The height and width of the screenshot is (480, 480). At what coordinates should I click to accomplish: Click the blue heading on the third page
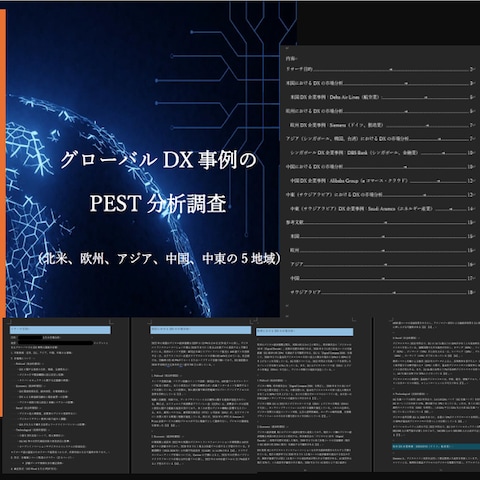[x=305, y=332]
